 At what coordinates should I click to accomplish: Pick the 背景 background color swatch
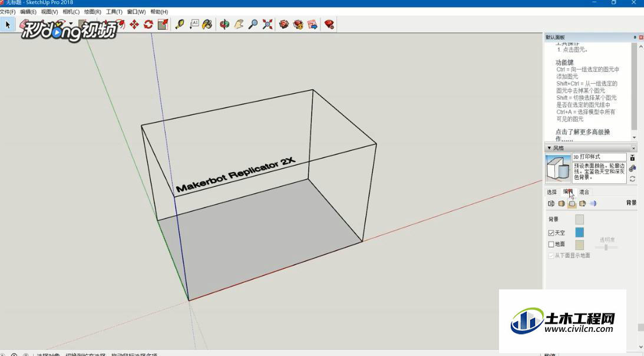pos(579,219)
